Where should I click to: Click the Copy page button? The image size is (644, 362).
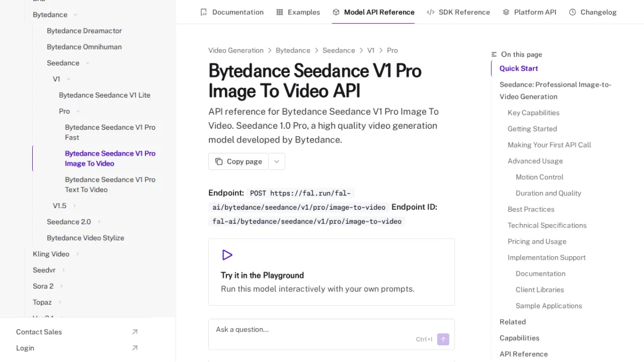[x=238, y=161]
